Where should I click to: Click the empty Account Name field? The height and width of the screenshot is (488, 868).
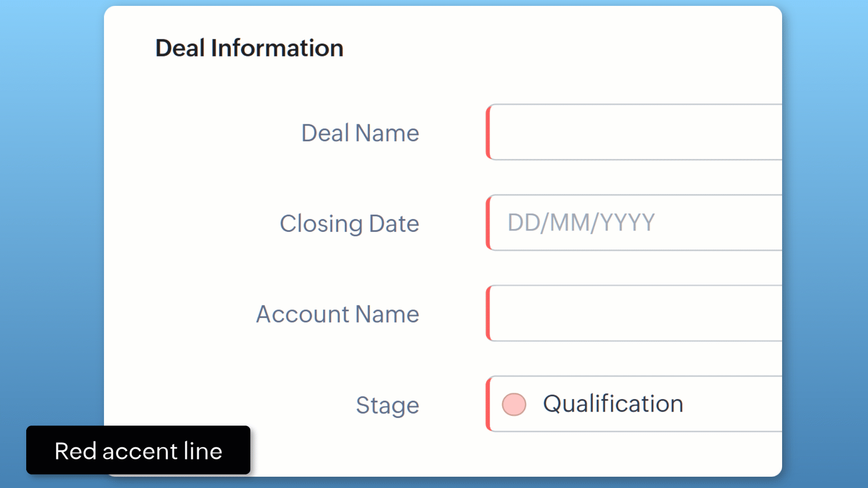coord(633,313)
